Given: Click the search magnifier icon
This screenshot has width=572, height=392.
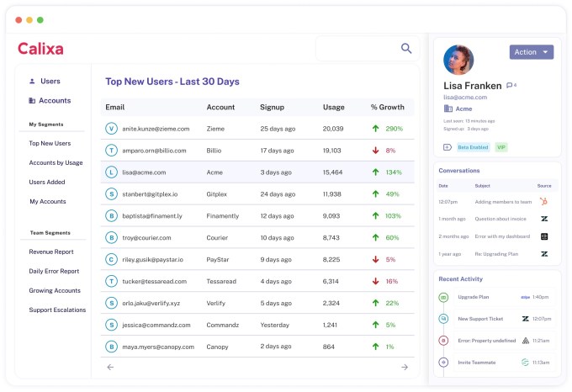Looking at the screenshot, I should tap(406, 48).
